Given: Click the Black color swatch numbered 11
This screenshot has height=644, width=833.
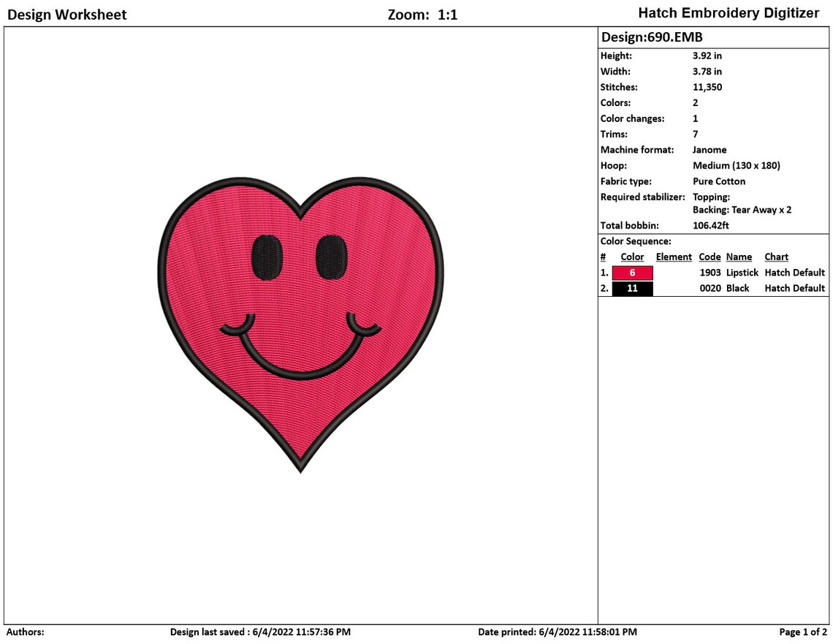Looking at the screenshot, I should (633, 288).
